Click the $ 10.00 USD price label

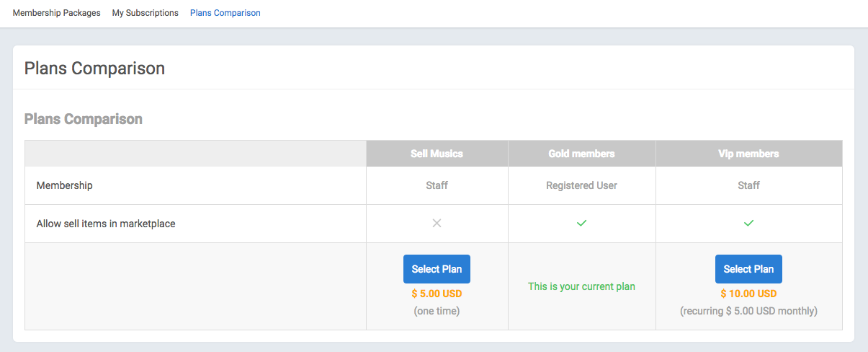click(x=748, y=294)
